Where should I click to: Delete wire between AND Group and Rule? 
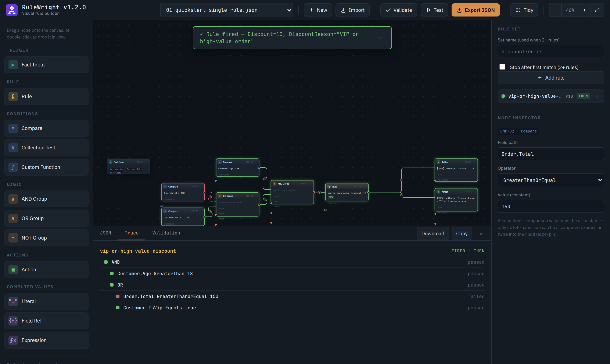(320, 192)
